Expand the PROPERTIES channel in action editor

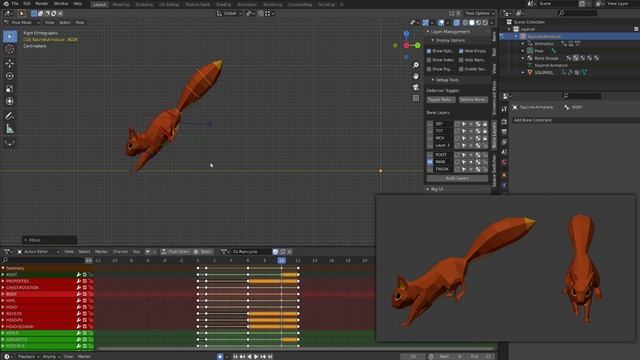coord(3,281)
